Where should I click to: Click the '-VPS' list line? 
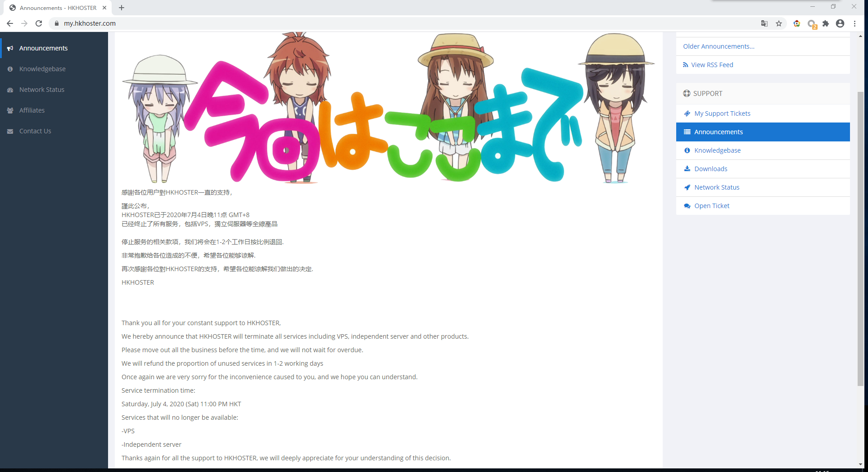128,431
